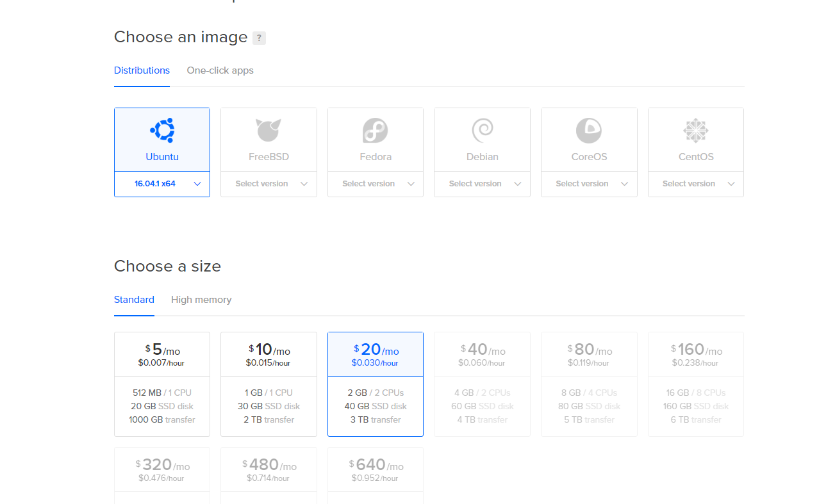Click the 16 GB / 8 CPUs text
This screenshot has height=504, width=835.
(x=696, y=393)
